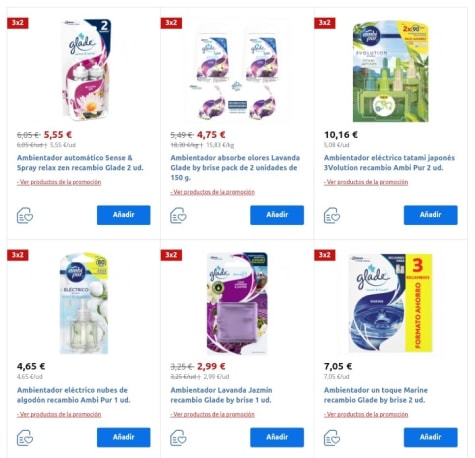The height and width of the screenshot is (458, 475).
Task: Save Glade Sense & Spray to favorites list
Action: [25, 215]
